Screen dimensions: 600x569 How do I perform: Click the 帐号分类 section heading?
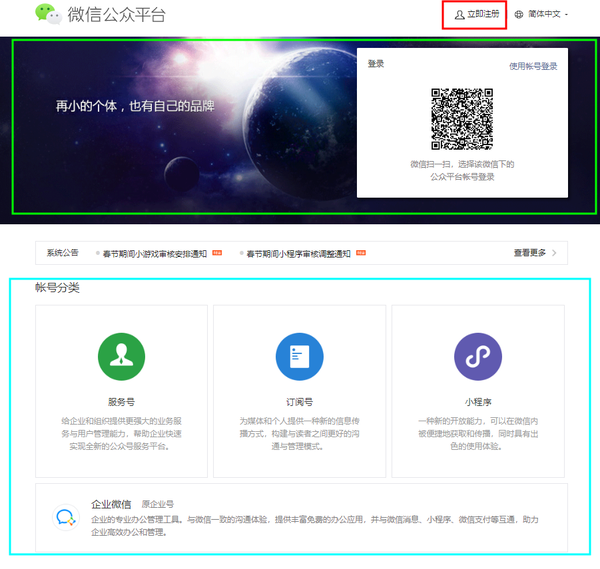pyautogui.click(x=57, y=287)
